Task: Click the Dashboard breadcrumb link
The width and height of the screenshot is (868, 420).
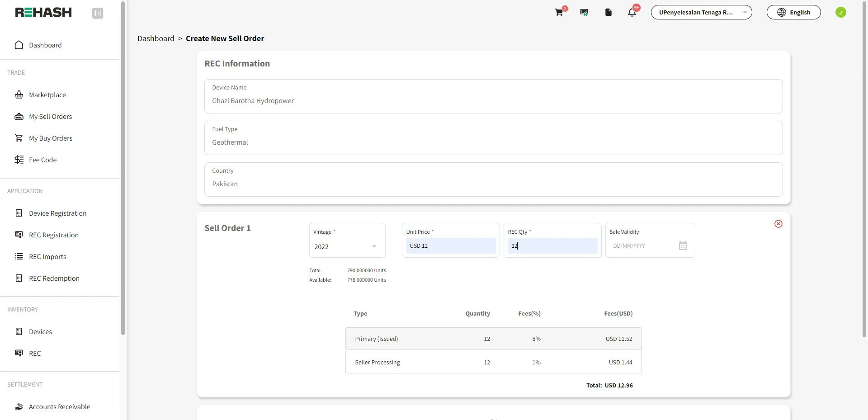Action: coord(156,38)
